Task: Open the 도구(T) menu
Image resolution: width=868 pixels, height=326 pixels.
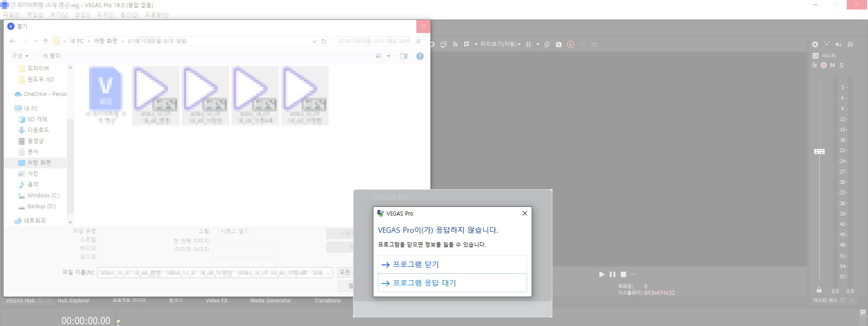Action: [x=105, y=15]
